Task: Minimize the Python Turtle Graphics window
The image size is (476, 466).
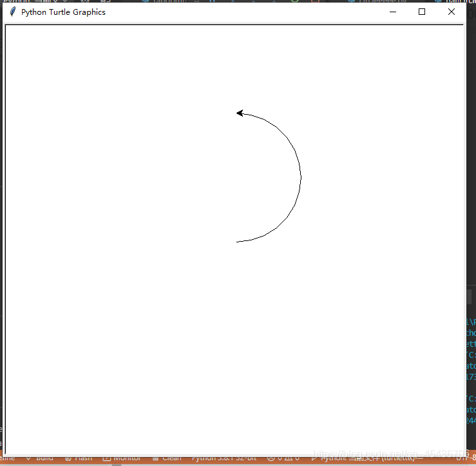Action: 393,12
